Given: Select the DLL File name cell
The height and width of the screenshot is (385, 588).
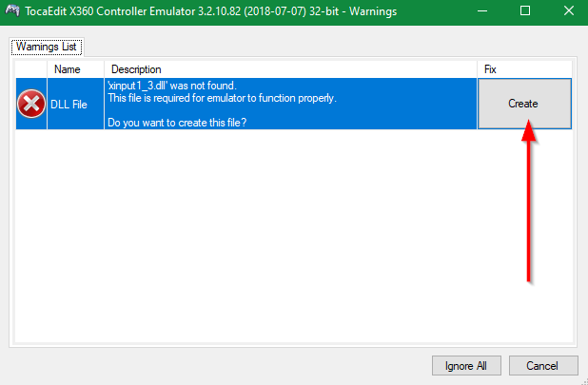Looking at the screenshot, I should (x=75, y=104).
